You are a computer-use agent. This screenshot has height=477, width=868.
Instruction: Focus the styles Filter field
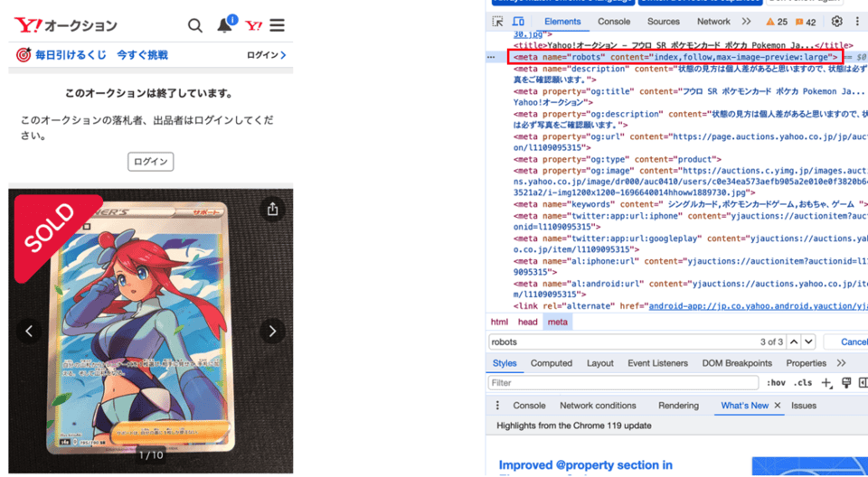(623, 383)
